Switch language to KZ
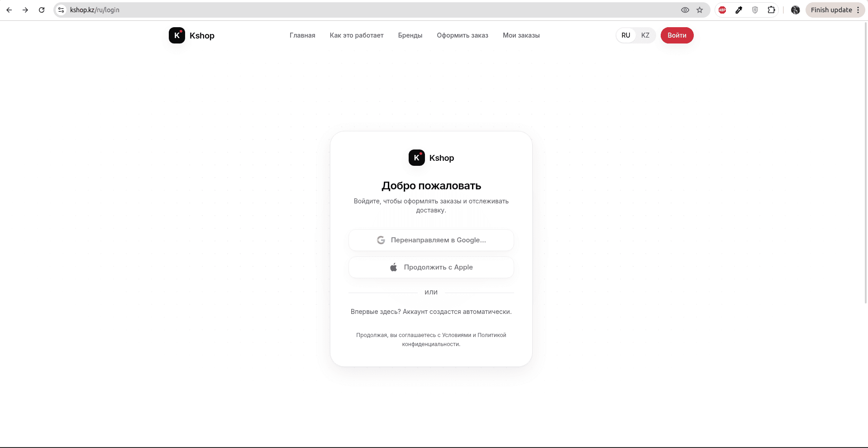 pos(645,35)
